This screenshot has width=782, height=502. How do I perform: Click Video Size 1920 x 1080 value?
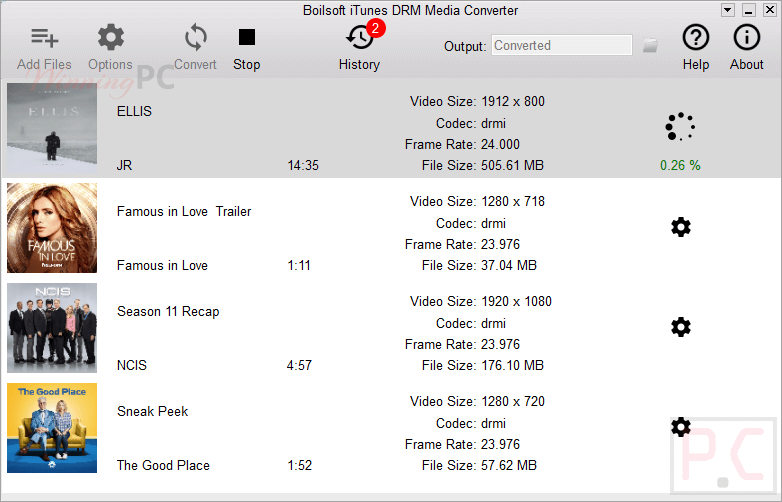pos(516,302)
